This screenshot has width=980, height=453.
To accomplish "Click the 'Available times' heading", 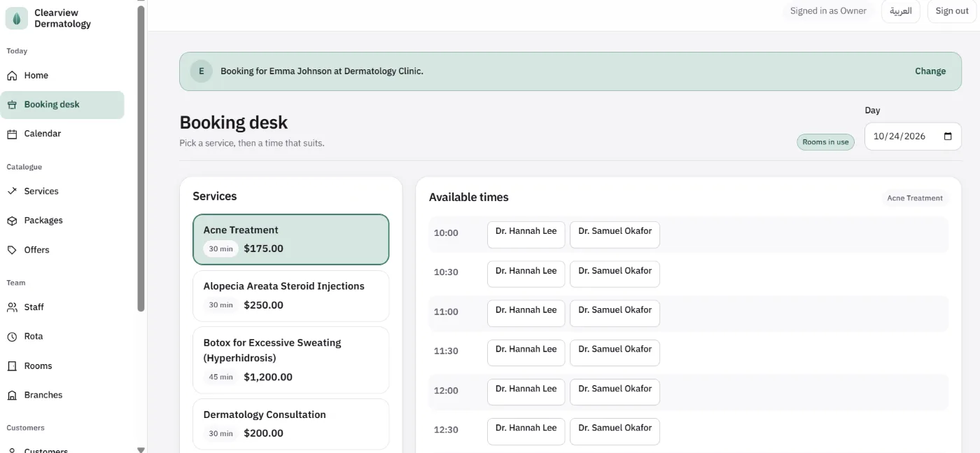I will pyautogui.click(x=469, y=197).
